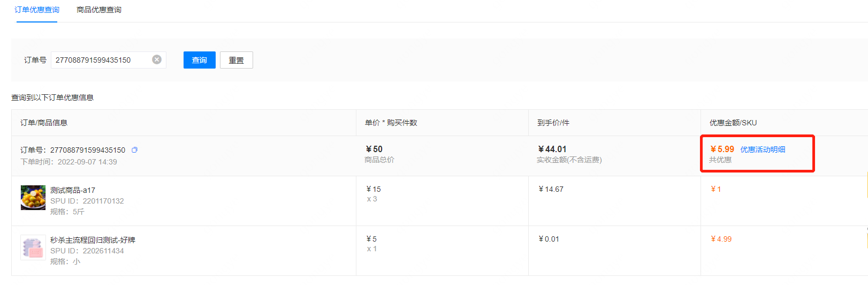
Task: Click the 单价 * 购买件数 column header
Action: click(391, 123)
